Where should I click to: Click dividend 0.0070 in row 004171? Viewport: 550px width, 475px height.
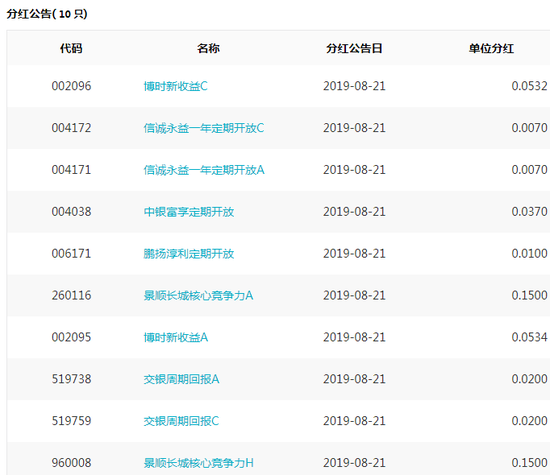pos(529,170)
